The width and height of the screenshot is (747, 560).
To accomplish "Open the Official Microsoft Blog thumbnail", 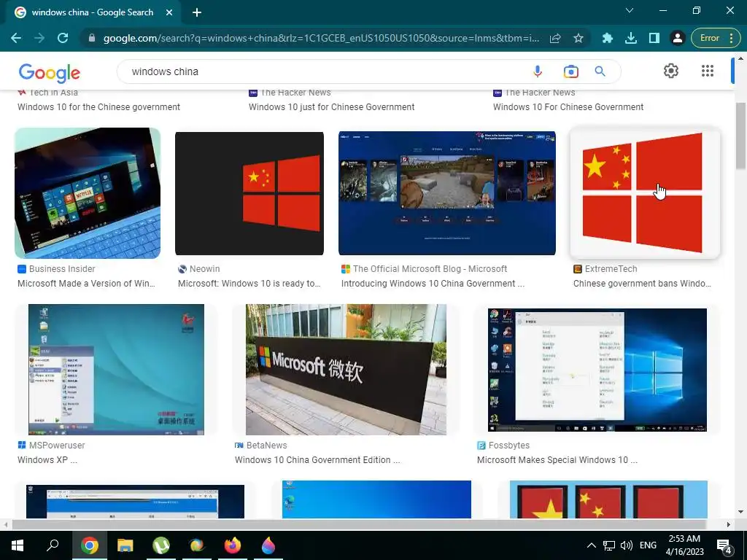I will 447,193.
